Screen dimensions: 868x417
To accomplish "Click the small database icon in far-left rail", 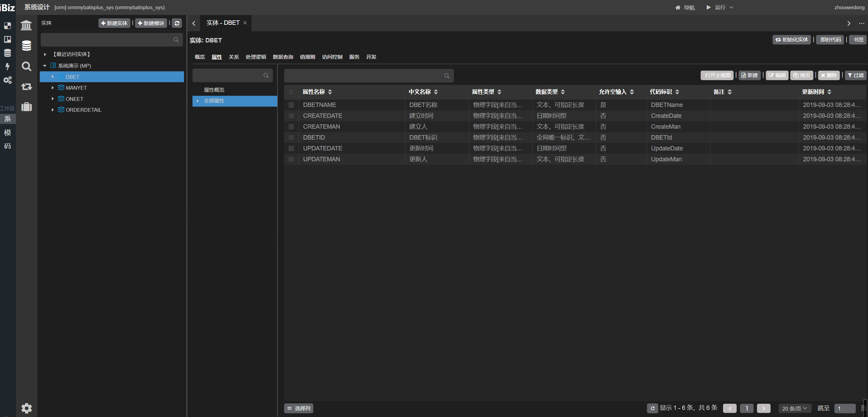I will tap(7, 53).
